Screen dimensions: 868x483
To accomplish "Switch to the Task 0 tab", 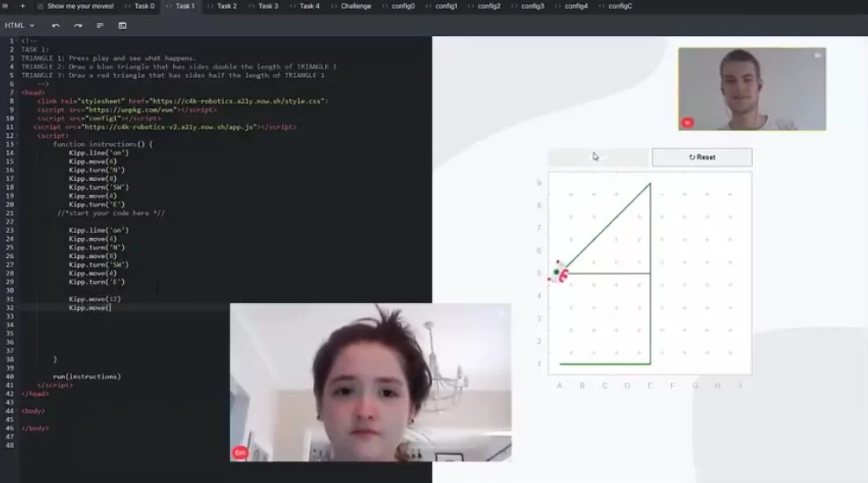I will click(x=140, y=6).
